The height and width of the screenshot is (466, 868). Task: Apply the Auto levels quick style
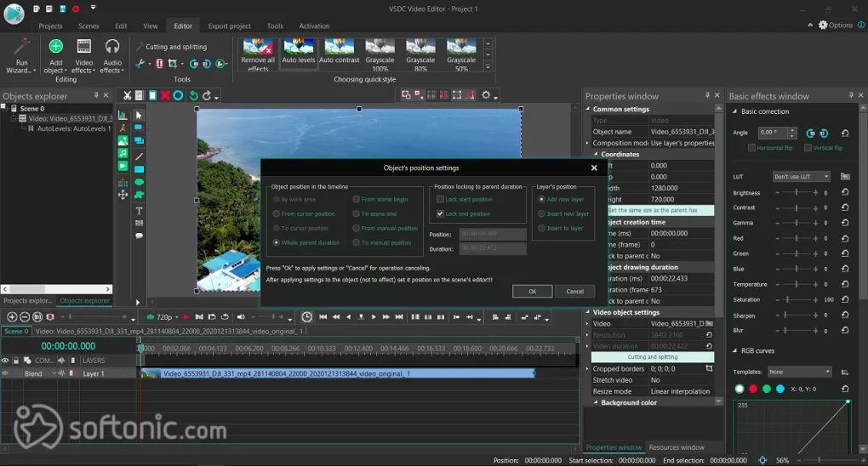299,52
